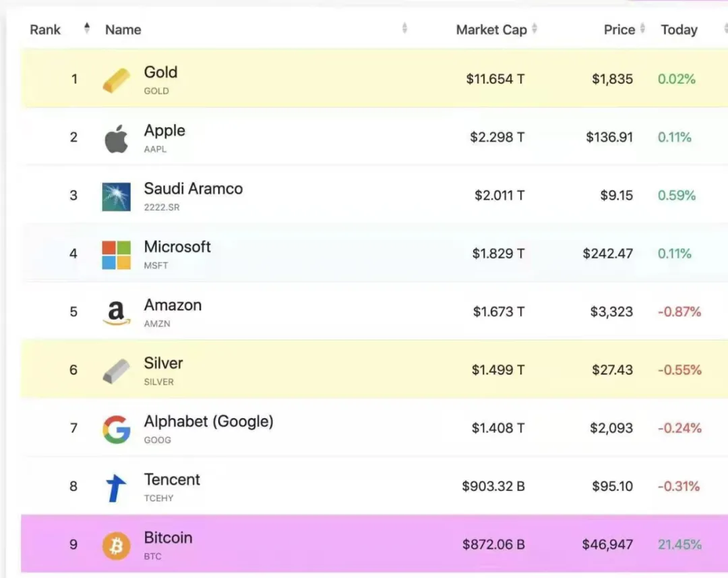Click the Google G logo
The height and width of the screenshot is (578, 728).
[116, 430]
